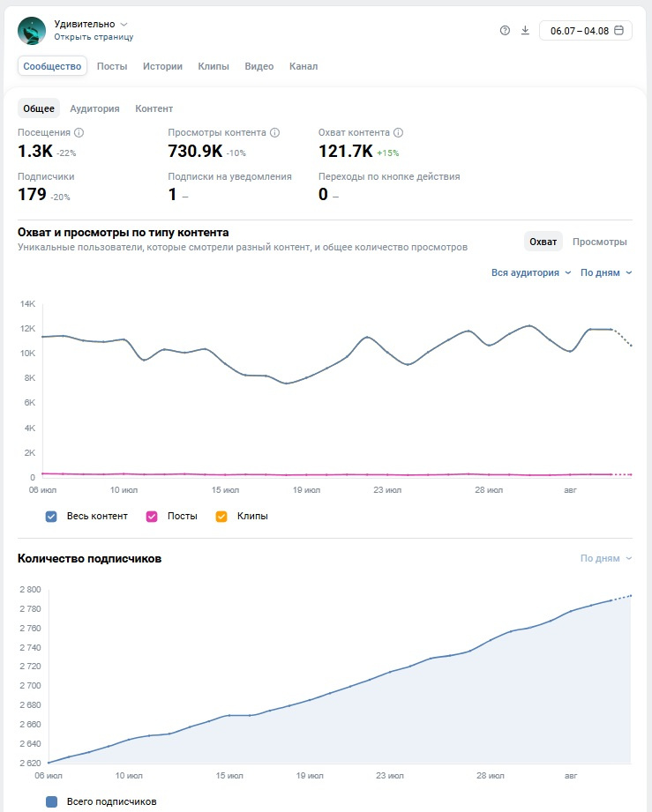Switch to the Аудитория sub-tab

(x=95, y=108)
